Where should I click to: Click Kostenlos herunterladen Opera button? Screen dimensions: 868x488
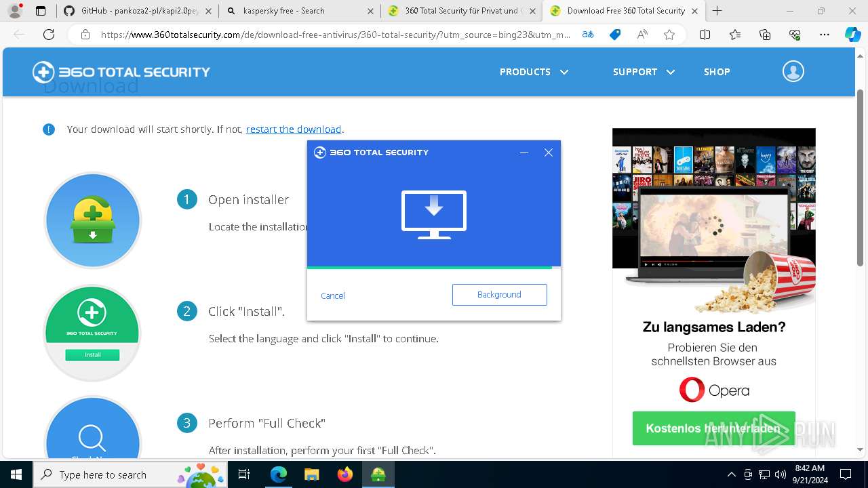click(713, 428)
